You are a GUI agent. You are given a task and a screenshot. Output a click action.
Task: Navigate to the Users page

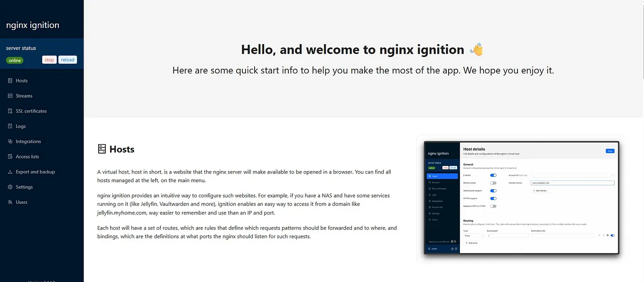[x=21, y=202]
